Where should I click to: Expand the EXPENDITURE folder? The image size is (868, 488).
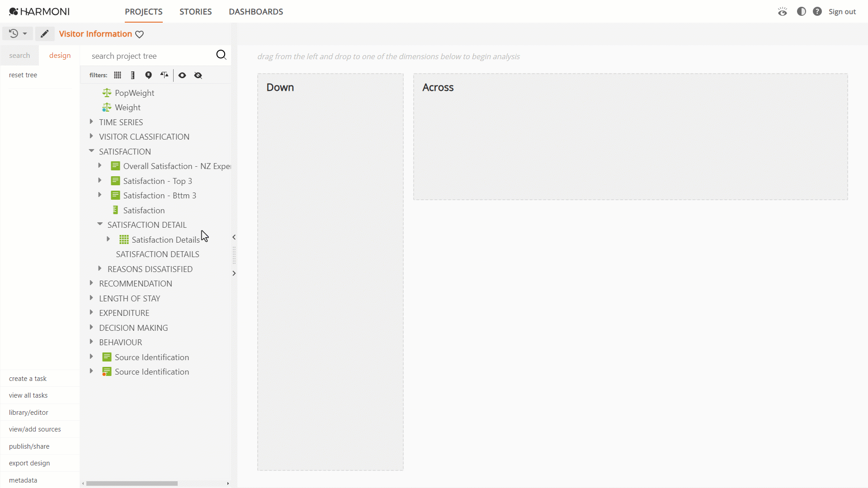[x=91, y=312]
